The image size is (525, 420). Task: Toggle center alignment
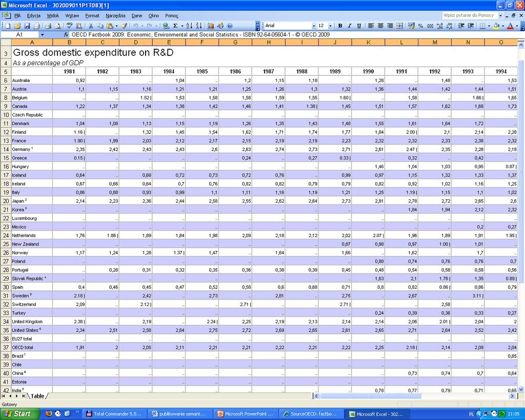tap(380, 26)
